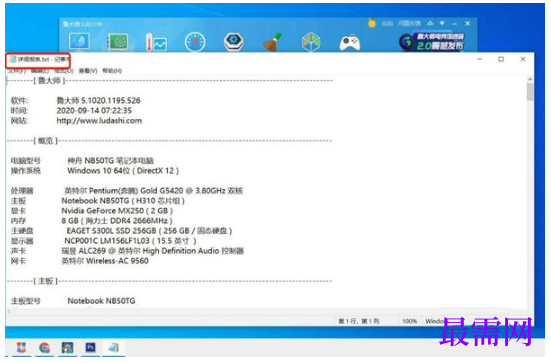
Task: Open the software box cube icon
Action: pos(311,42)
